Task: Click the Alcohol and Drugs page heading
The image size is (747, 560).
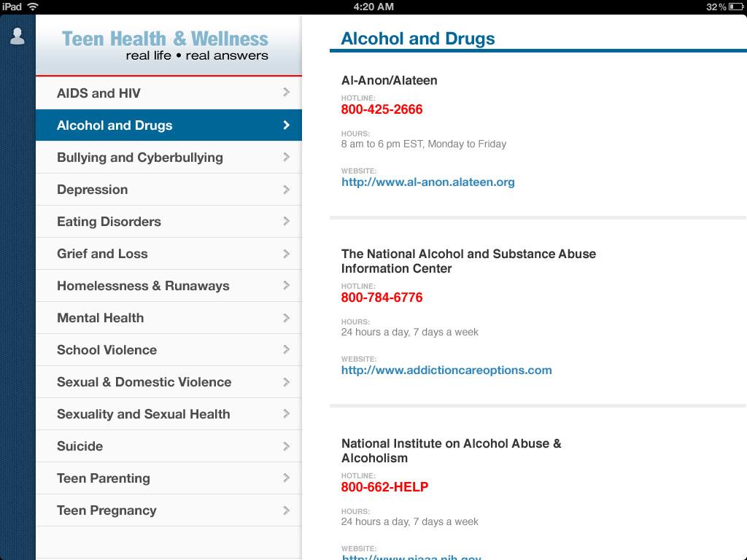Action: click(418, 39)
